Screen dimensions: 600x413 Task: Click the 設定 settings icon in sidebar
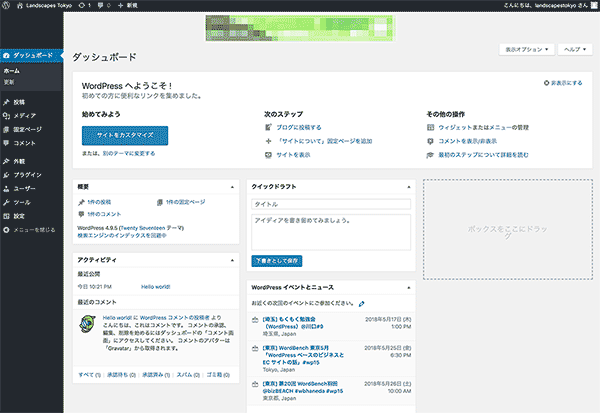6,216
